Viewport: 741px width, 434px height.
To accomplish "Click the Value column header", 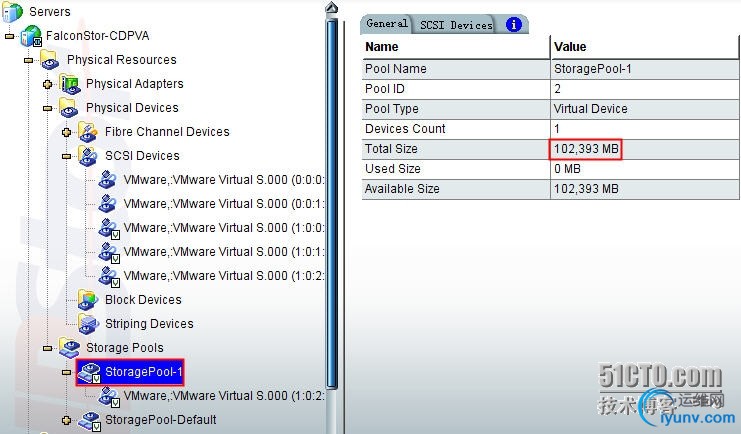I will click(x=645, y=47).
